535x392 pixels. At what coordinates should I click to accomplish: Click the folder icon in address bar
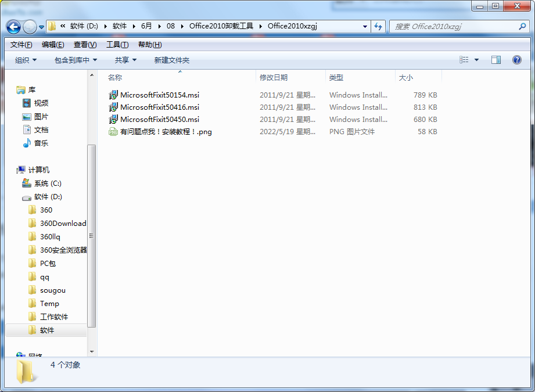point(52,26)
